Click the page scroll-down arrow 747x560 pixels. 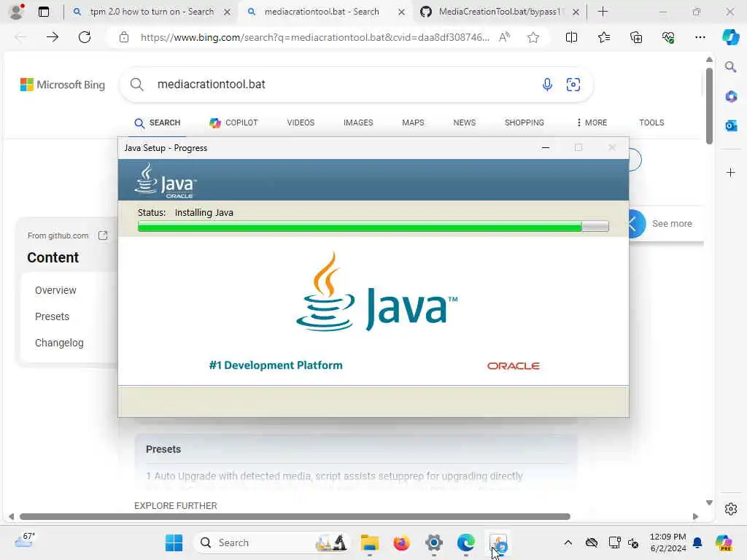[x=709, y=502]
